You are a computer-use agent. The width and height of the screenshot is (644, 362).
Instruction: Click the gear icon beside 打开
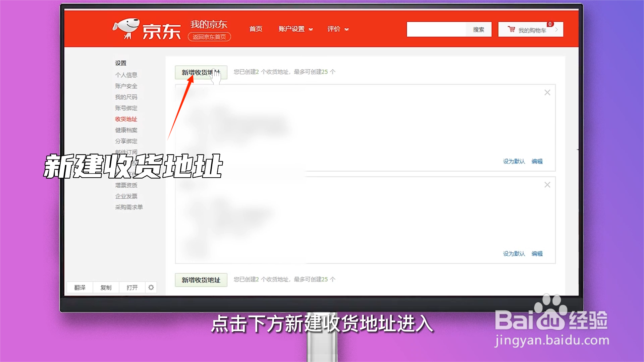point(151,287)
